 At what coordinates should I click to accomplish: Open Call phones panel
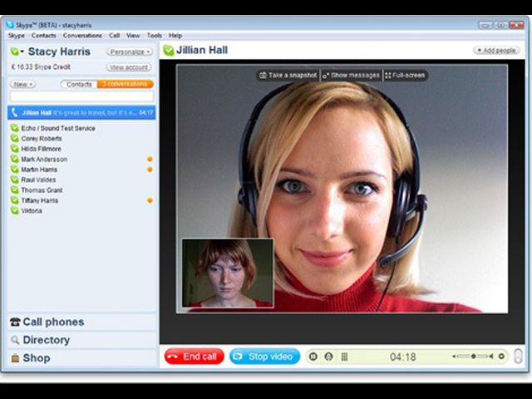click(x=81, y=322)
